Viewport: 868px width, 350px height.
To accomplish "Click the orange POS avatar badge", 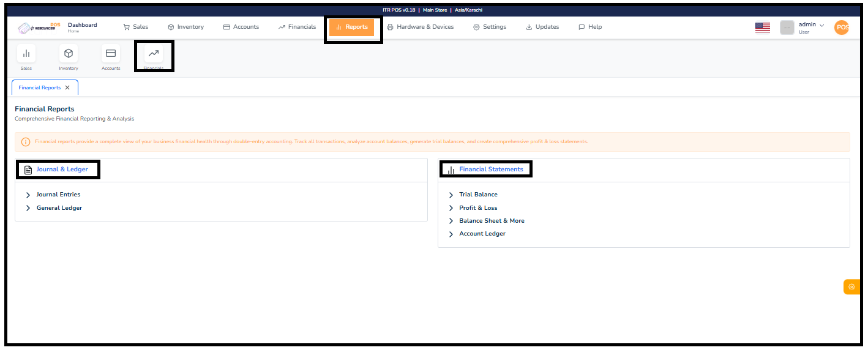I will pyautogui.click(x=842, y=27).
